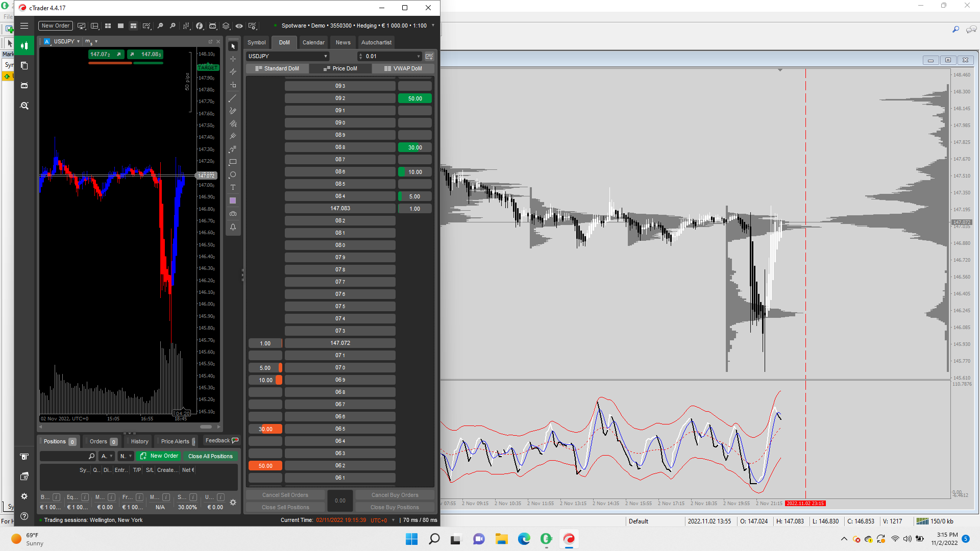Switch to the Calendar tab

coord(313,42)
